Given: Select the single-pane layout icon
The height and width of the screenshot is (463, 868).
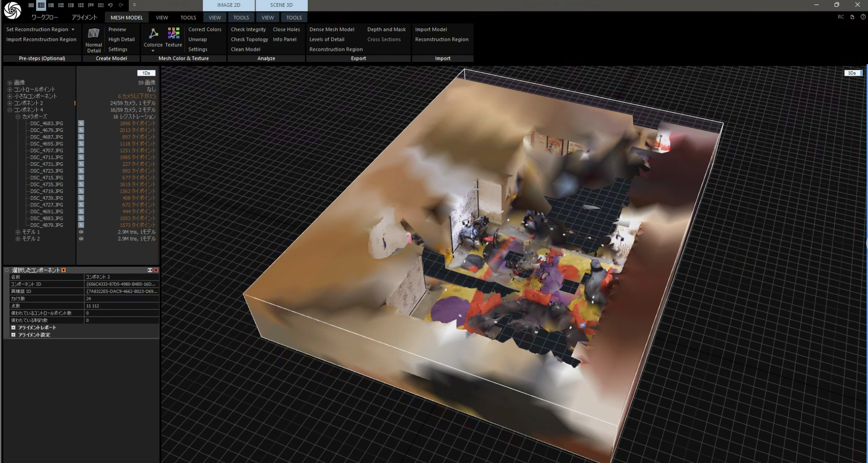Looking at the screenshot, I should pyautogui.click(x=31, y=5).
